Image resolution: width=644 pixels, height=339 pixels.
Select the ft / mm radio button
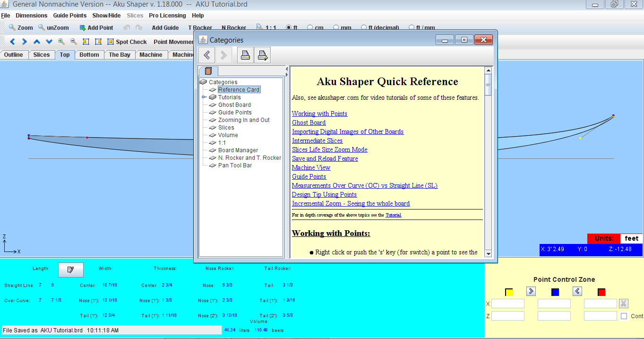click(412, 28)
